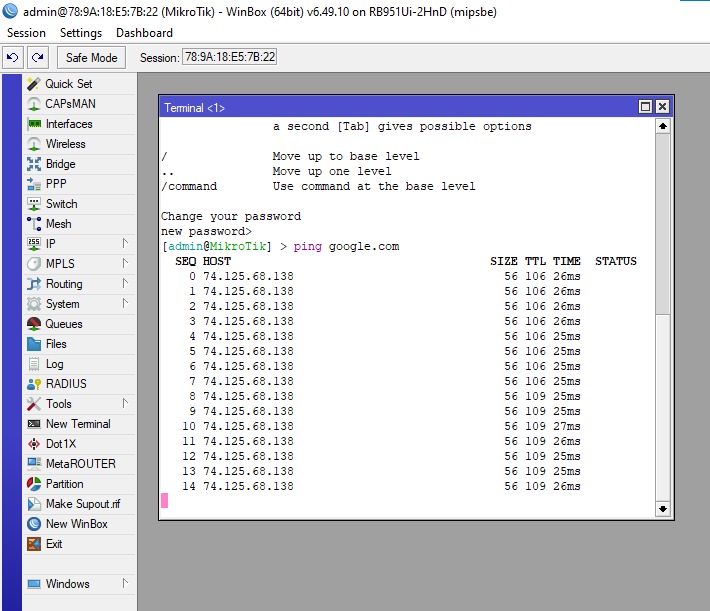710x611 pixels.
Task: Click the Files folder icon
Action: click(x=34, y=344)
